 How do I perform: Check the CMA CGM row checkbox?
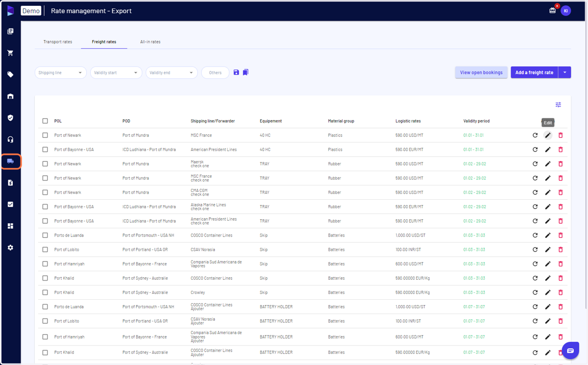click(45, 192)
